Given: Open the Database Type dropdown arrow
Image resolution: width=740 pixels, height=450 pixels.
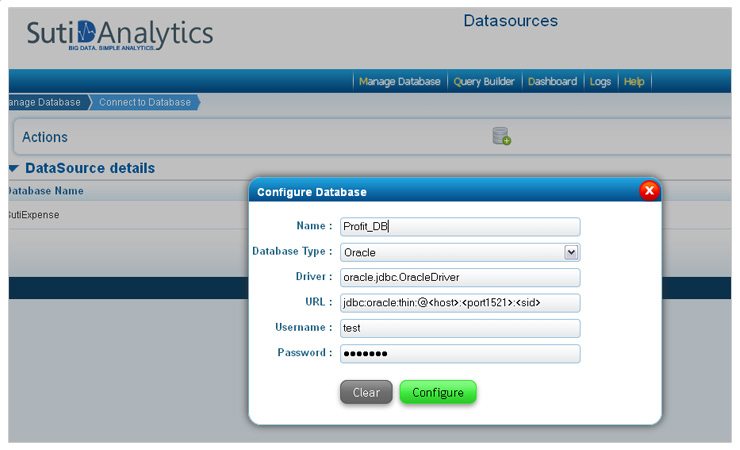Looking at the screenshot, I should [x=571, y=252].
